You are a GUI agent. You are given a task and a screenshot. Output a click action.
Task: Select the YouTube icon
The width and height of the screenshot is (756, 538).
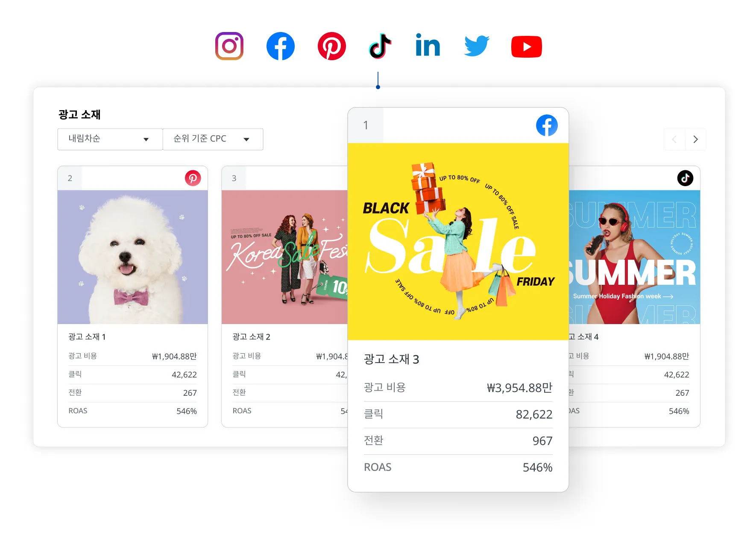coord(527,47)
